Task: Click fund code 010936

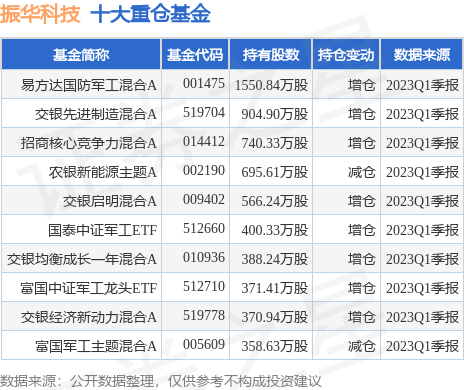Action: point(204,257)
